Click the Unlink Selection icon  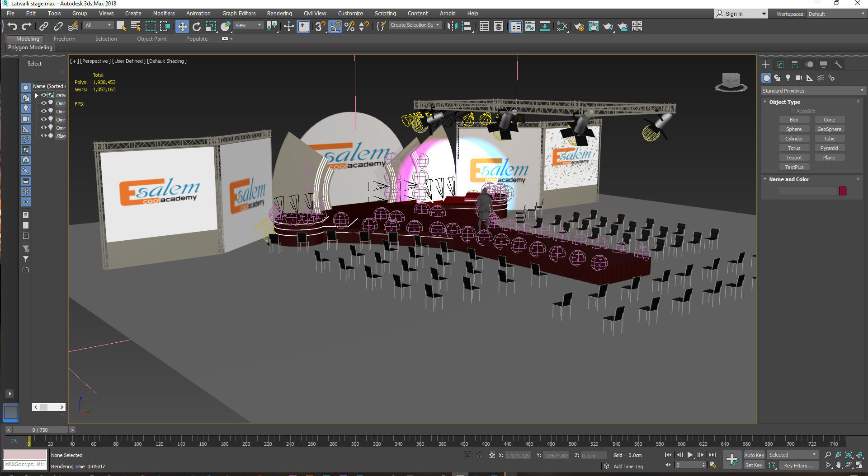[x=58, y=27]
